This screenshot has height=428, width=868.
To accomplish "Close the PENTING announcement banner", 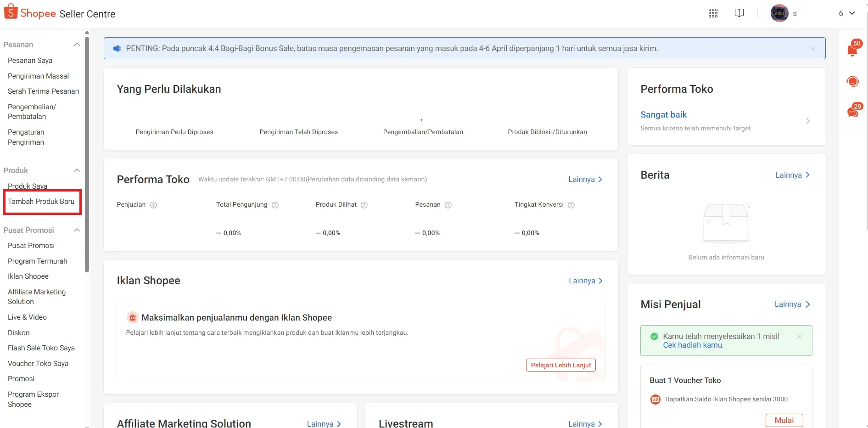I will pyautogui.click(x=813, y=48).
